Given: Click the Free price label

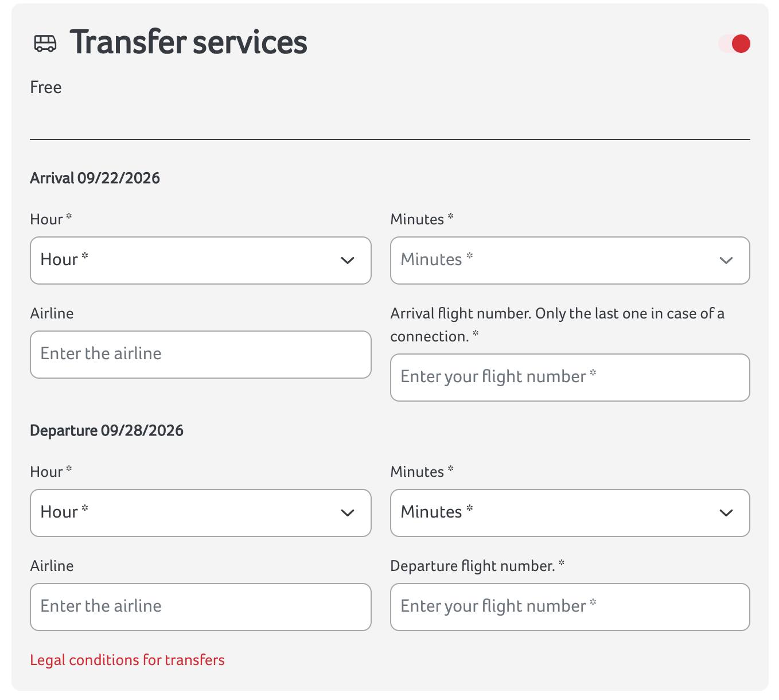Looking at the screenshot, I should tap(46, 87).
